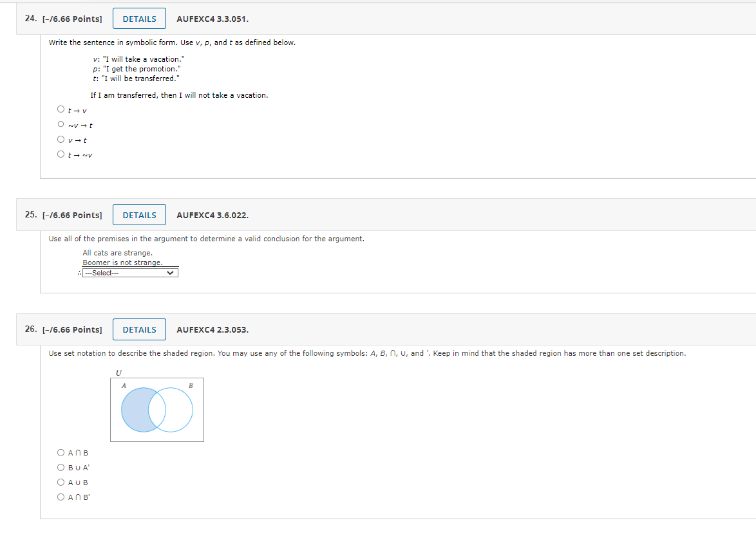The image size is (756, 534).
Task: Open the conclusion list for the cats argument
Action: 129,272
